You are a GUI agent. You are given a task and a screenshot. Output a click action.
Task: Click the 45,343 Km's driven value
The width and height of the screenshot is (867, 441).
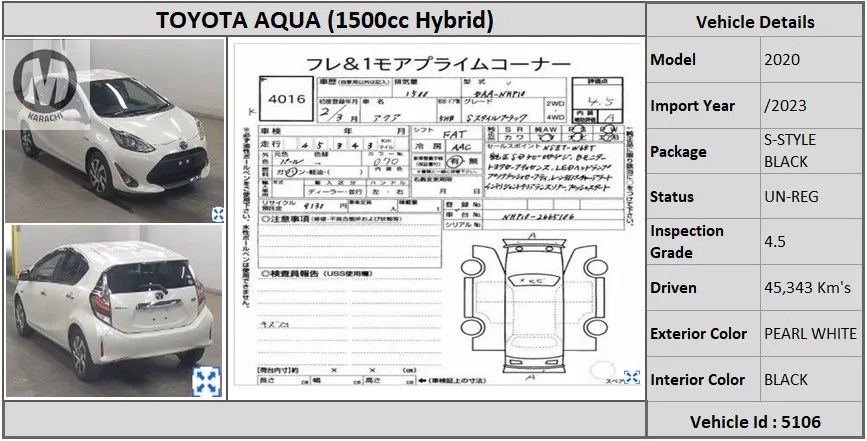(807, 288)
